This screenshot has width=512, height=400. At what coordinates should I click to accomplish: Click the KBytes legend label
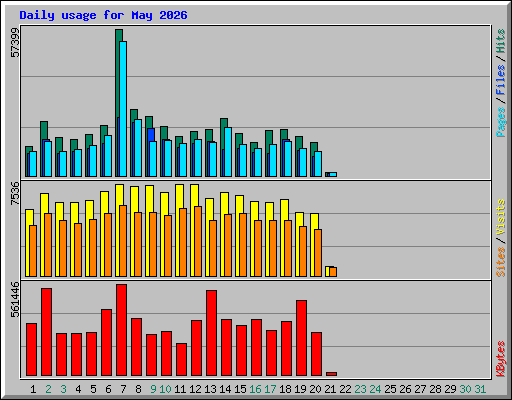pyautogui.click(x=501, y=359)
